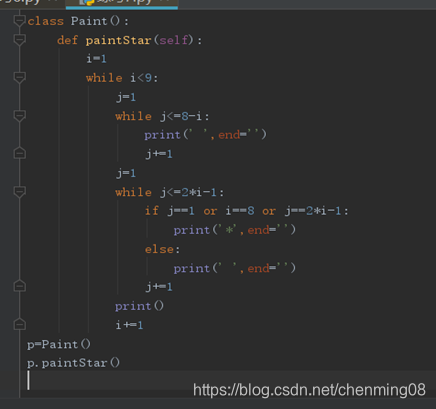Image resolution: width=436 pixels, height=409 pixels.
Task: Fold the while j<=2*i-1 loop
Action: 19,192
